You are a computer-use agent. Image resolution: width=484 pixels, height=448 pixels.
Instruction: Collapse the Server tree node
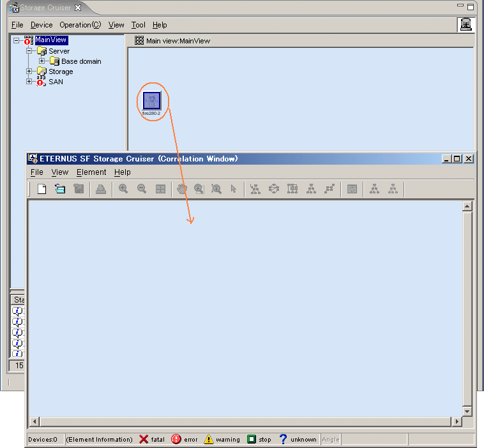click(x=29, y=51)
